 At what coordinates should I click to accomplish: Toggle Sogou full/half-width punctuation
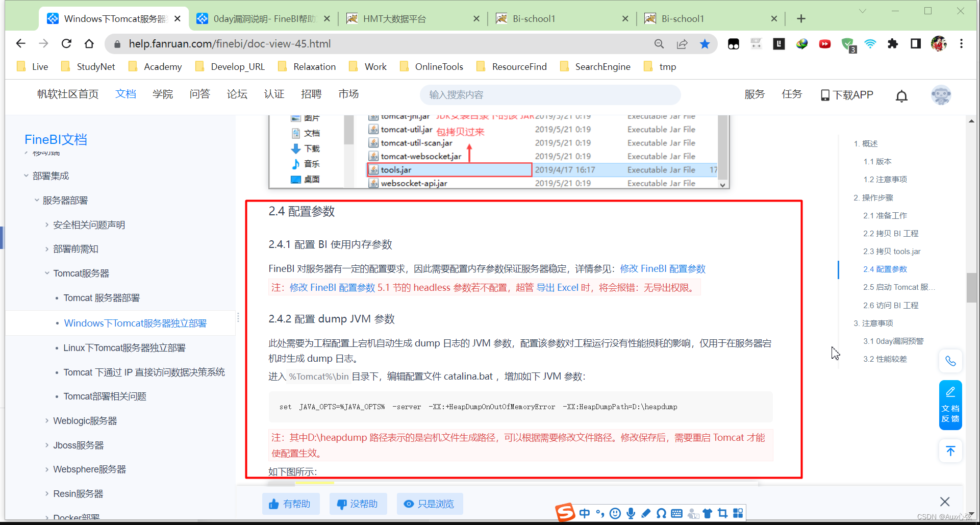click(x=599, y=513)
